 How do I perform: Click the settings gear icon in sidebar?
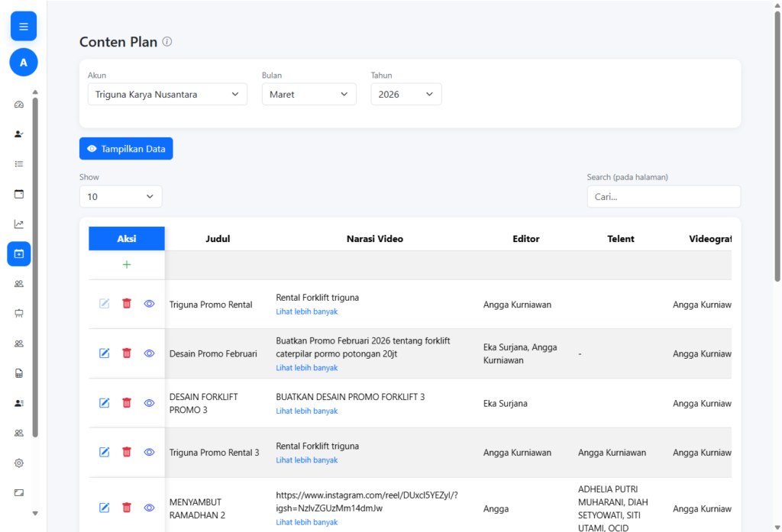[19, 463]
